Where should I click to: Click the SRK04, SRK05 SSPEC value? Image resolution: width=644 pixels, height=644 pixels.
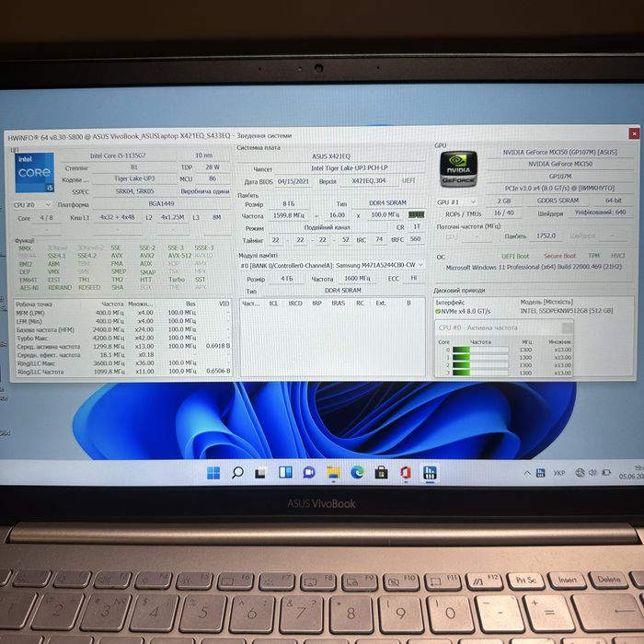click(134, 191)
